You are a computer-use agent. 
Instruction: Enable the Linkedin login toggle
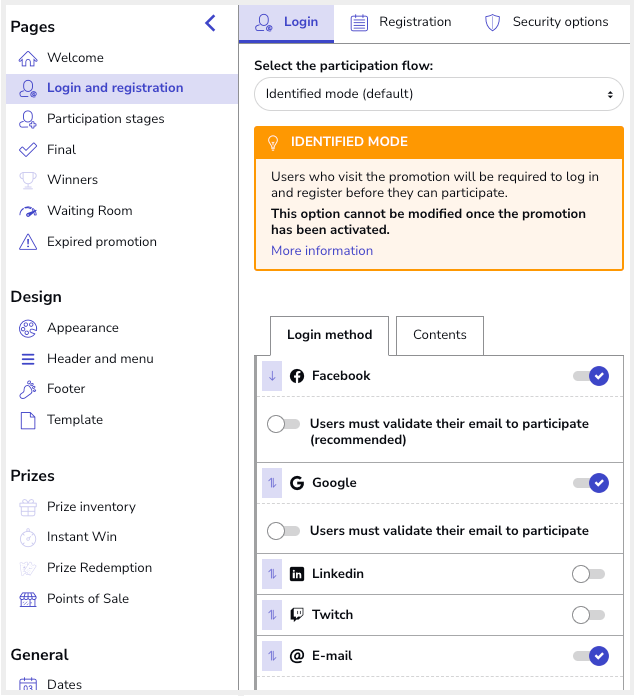coord(588,574)
